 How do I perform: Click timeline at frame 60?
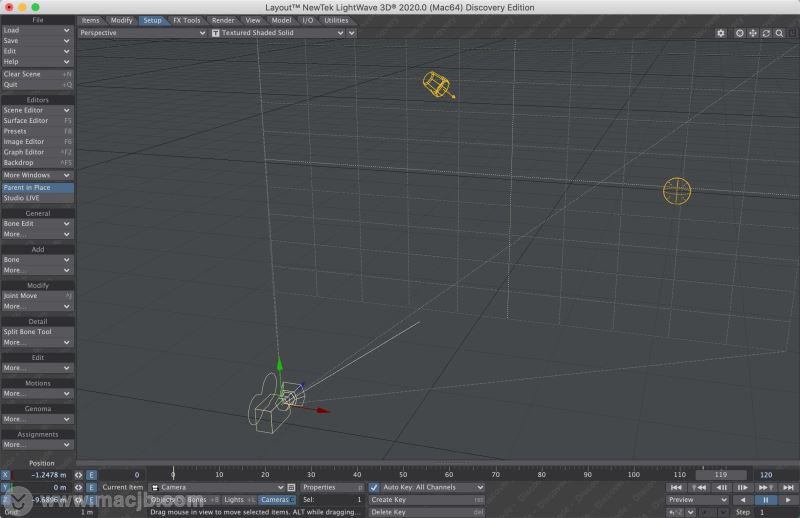coord(449,474)
